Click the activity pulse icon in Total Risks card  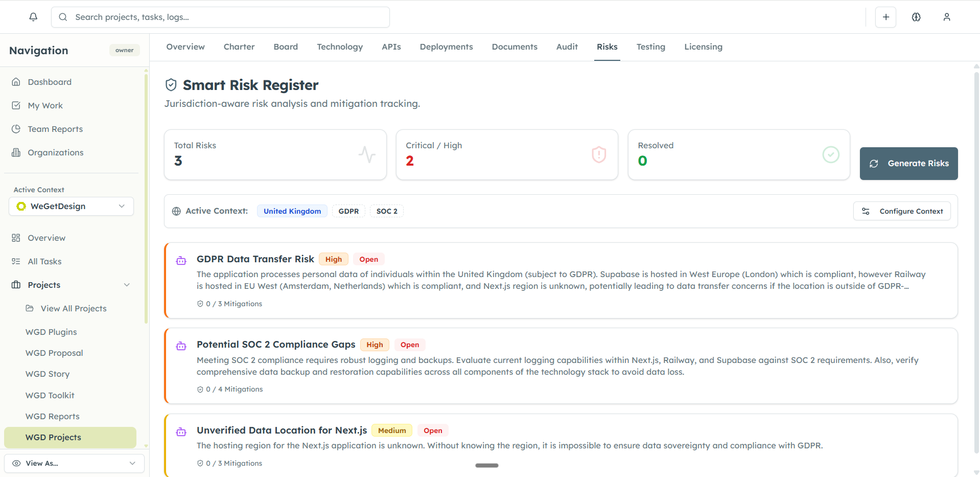367,154
